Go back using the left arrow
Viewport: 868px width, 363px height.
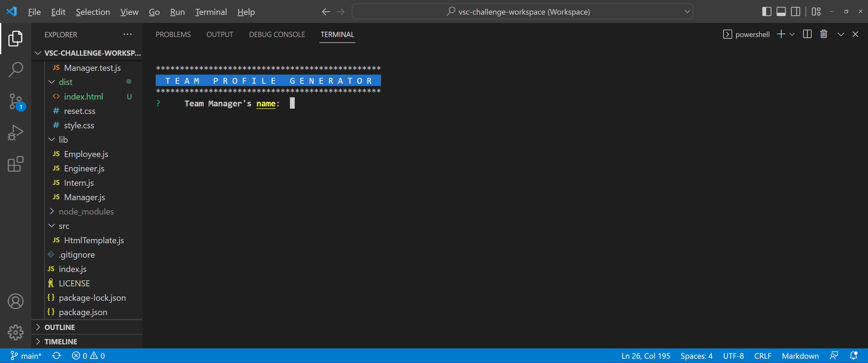(x=326, y=12)
